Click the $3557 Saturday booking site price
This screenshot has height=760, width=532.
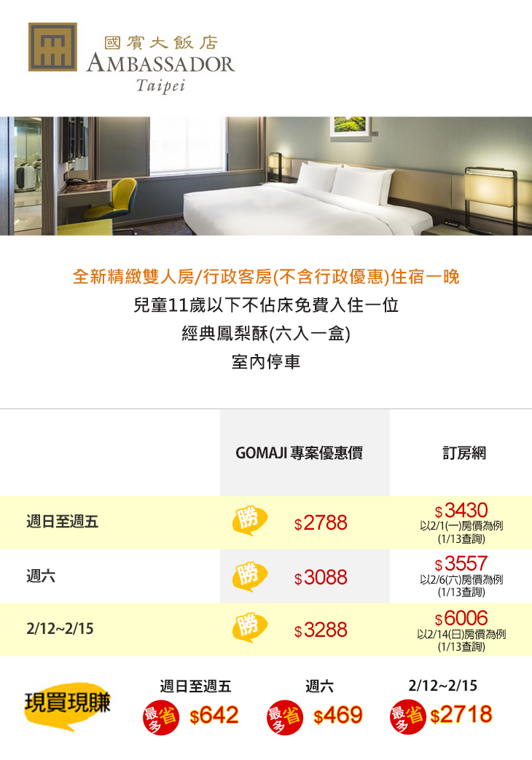pyautogui.click(x=461, y=564)
